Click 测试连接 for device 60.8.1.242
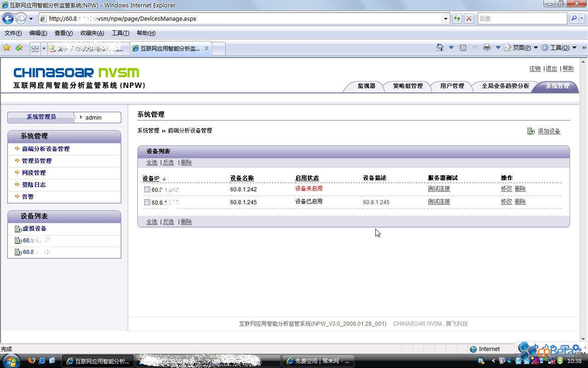The height and width of the screenshot is (368, 588). click(439, 189)
